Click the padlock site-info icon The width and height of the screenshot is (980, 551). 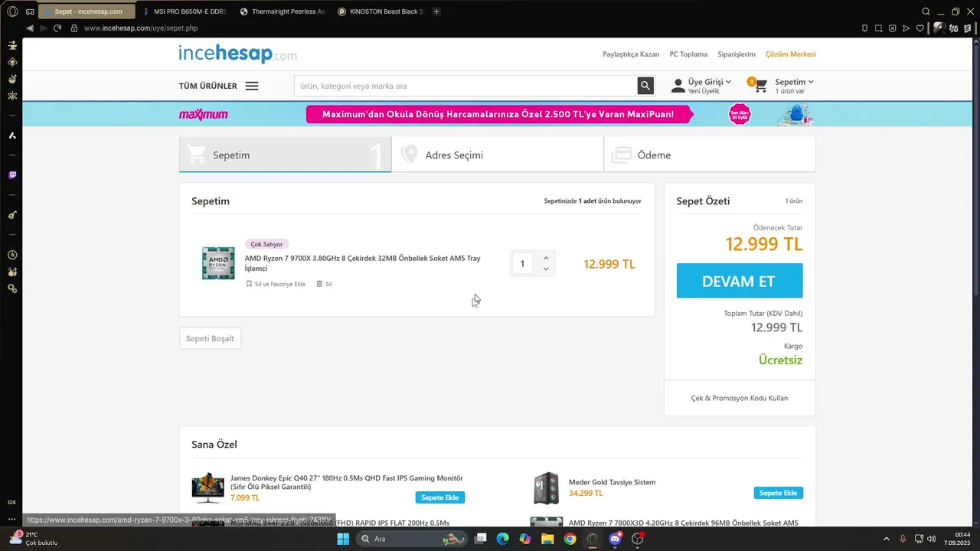pyautogui.click(x=74, y=28)
